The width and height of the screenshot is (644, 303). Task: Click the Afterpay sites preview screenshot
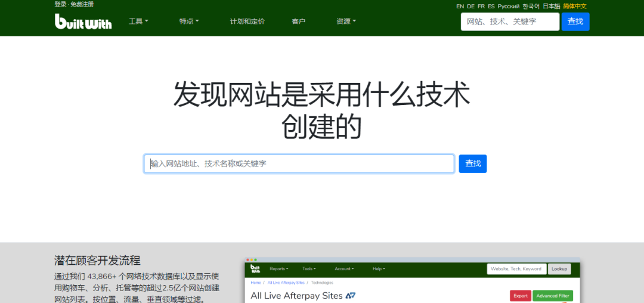pyautogui.click(x=413, y=280)
